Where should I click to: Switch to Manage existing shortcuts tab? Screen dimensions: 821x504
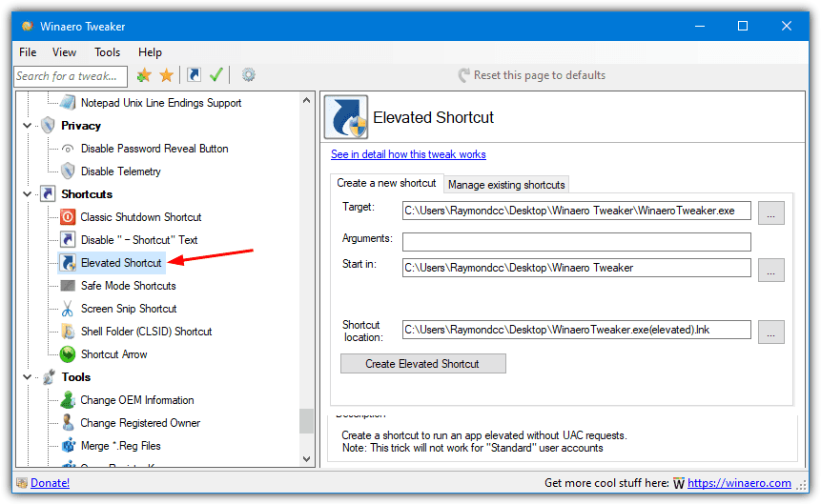pos(506,185)
